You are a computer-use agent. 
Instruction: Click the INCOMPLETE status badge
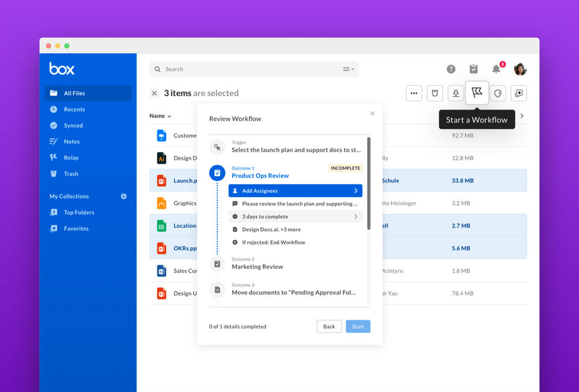pos(345,168)
